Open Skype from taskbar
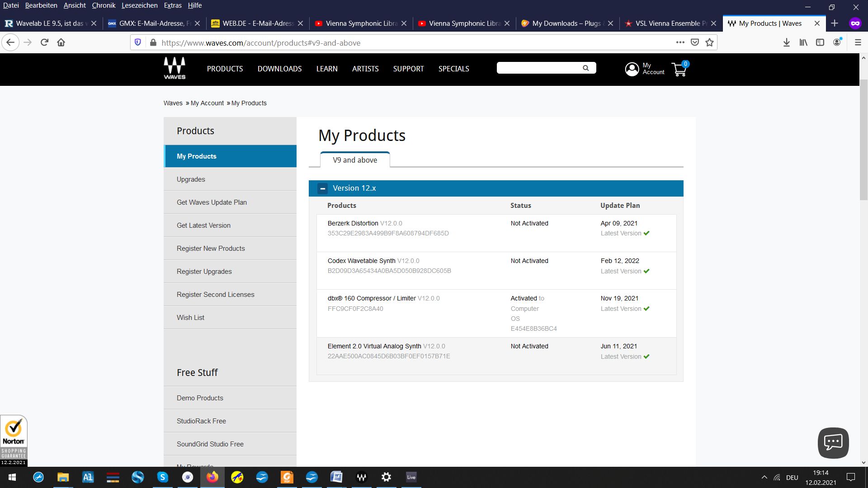This screenshot has height=488, width=868. [162, 477]
